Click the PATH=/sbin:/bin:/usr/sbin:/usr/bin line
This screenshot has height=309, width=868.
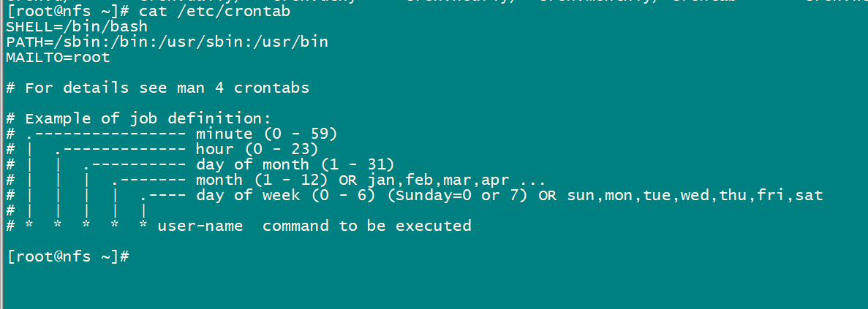167,42
